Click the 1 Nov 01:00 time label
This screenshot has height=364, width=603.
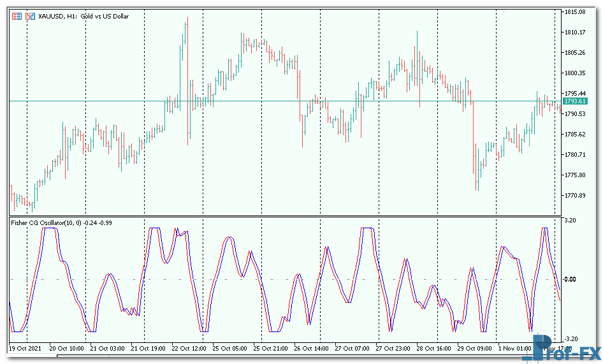pos(514,349)
